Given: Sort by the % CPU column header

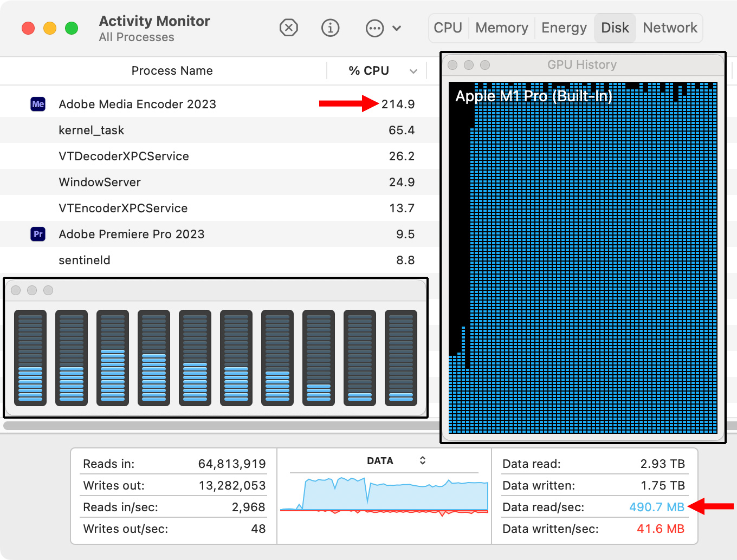Looking at the screenshot, I should pos(369,70).
